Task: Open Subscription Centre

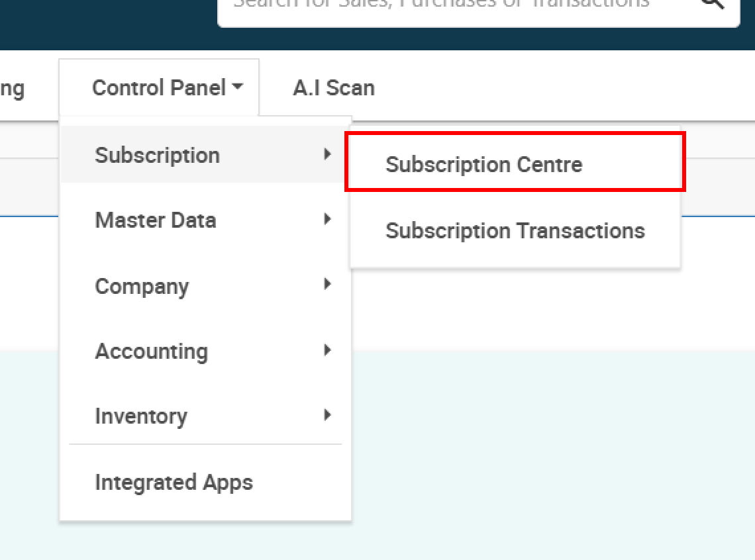Action: click(515, 162)
